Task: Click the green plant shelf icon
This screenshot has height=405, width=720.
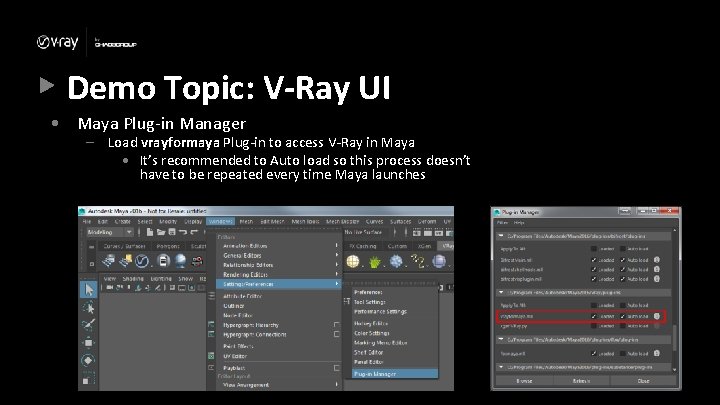Action: click(375, 262)
